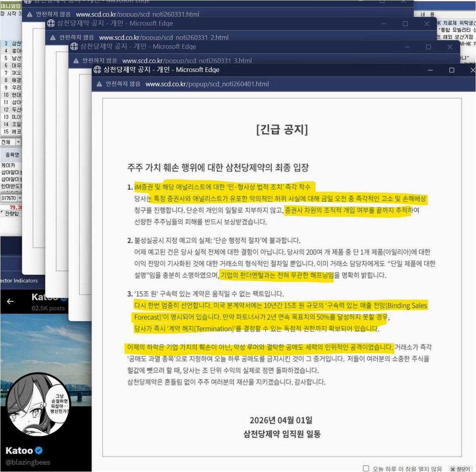Close the scd_noti260331_2 window

click(427, 24)
